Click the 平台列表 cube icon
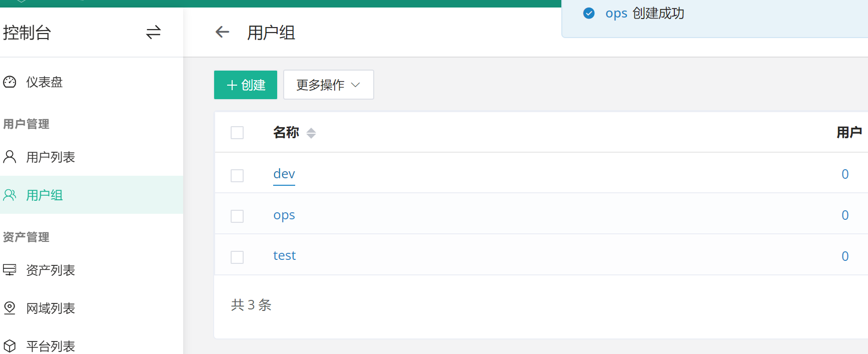Screen dimensions: 868x354 click(10, 346)
